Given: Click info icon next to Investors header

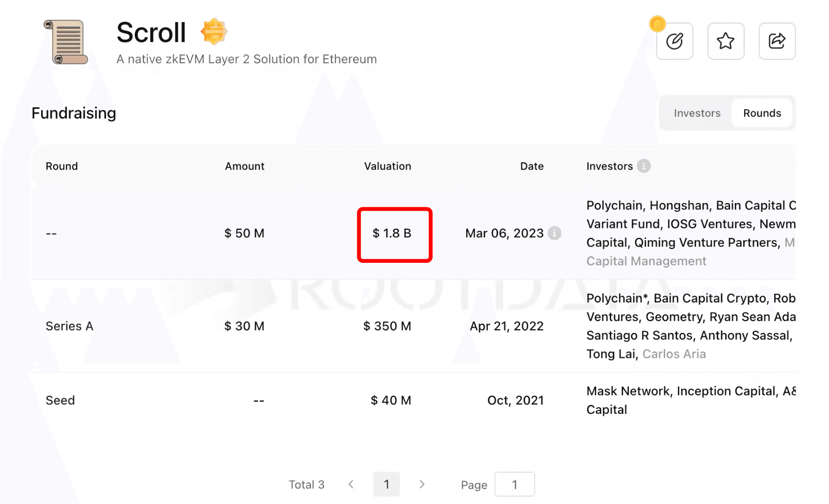Looking at the screenshot, I should [x=644, y=166].
